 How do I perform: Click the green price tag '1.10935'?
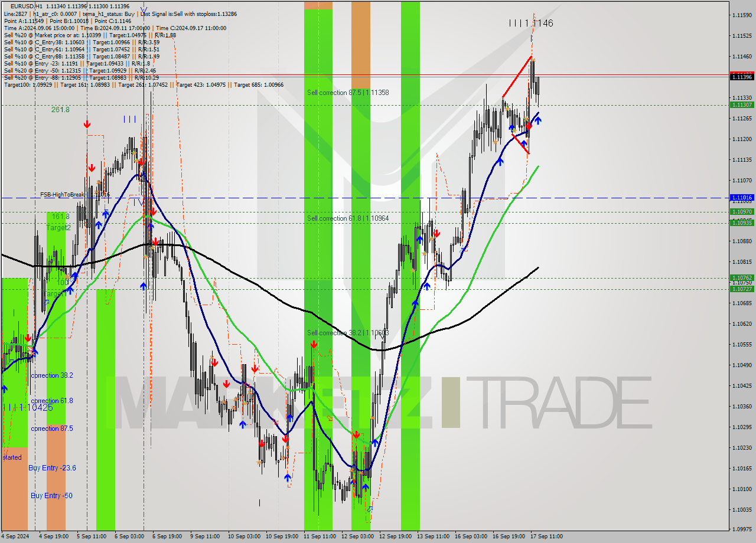(742, 223)
